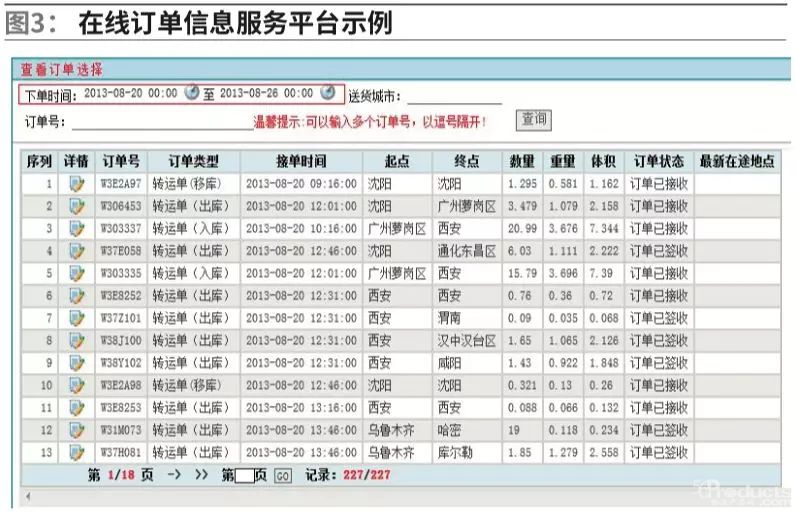Click the 查询 search button
This screenshot has height=512, width=797.
click(x=533, y=120)
